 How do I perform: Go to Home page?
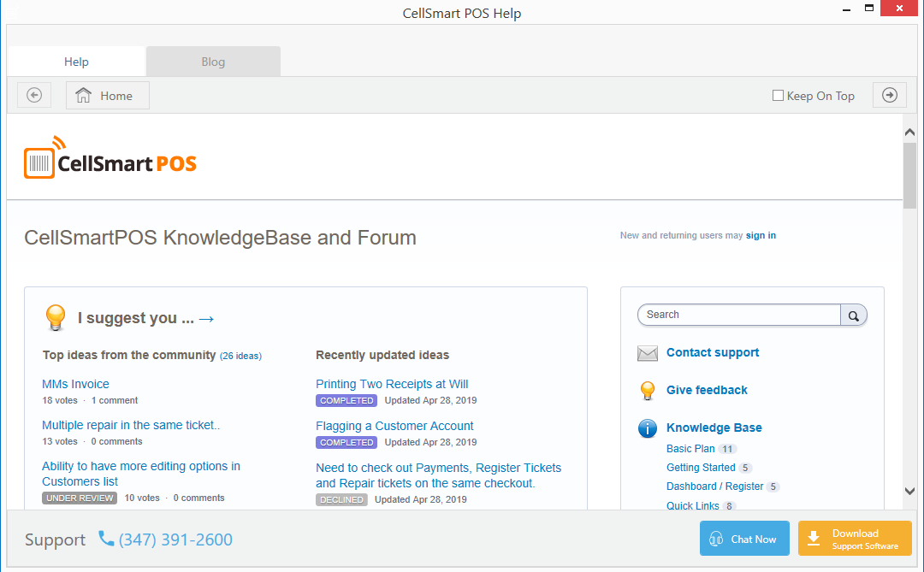tap(107, 96)
